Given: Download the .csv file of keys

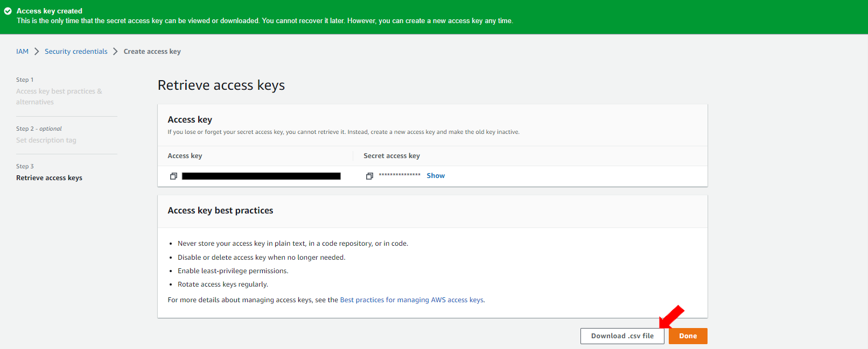Looking at the screenshot, I should (x=622, y=336).
